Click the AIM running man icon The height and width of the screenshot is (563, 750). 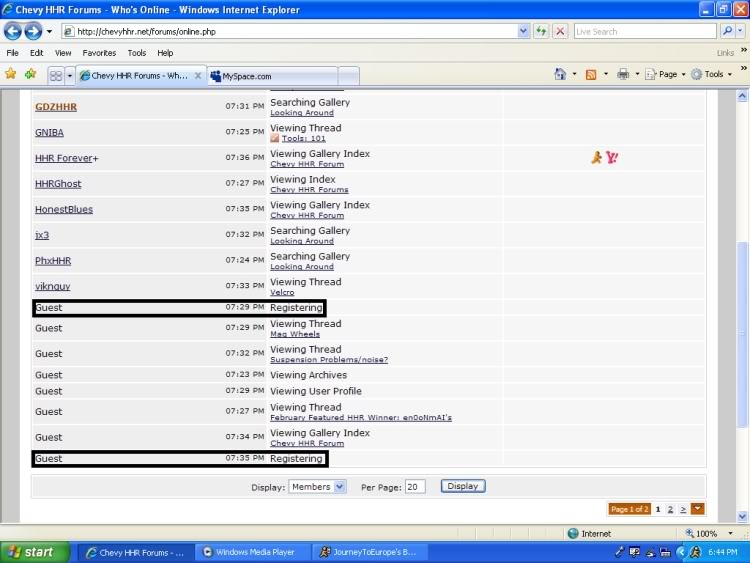pyautogui.click(x=596, y=157)
